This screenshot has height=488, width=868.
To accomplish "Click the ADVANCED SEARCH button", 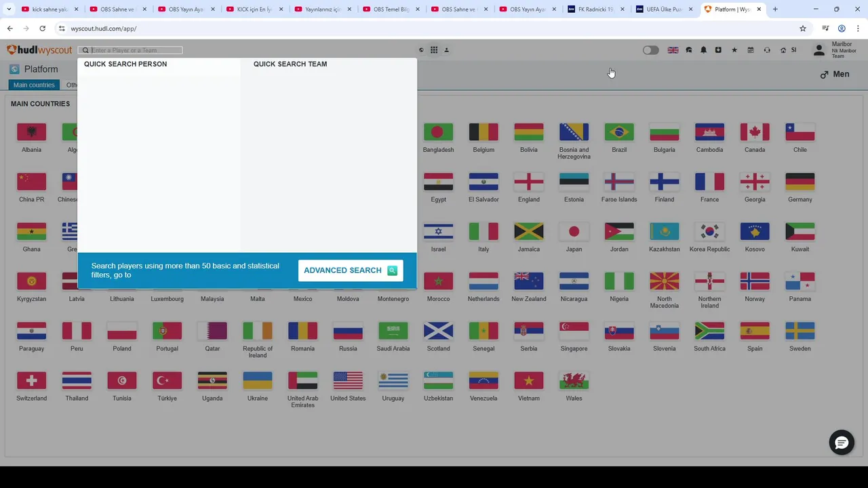I will click(x=351, y=270).
